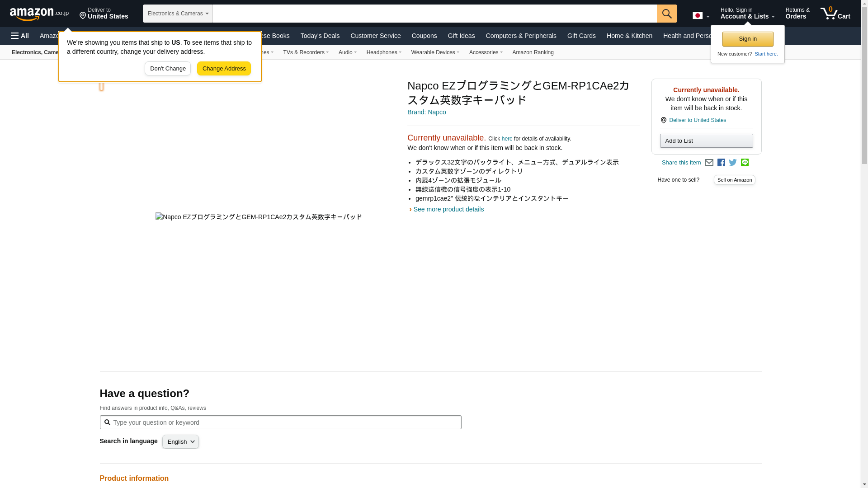Open See more product details link
Screen dimensions: 868x488
pyautogui.click(x=448, y=209)
